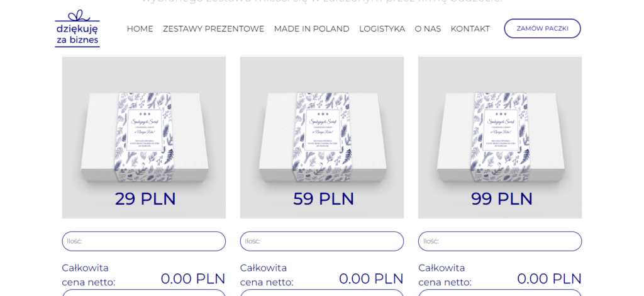Open the O NAS page
The image size is (644, 296).
click(x=428, y=29)
